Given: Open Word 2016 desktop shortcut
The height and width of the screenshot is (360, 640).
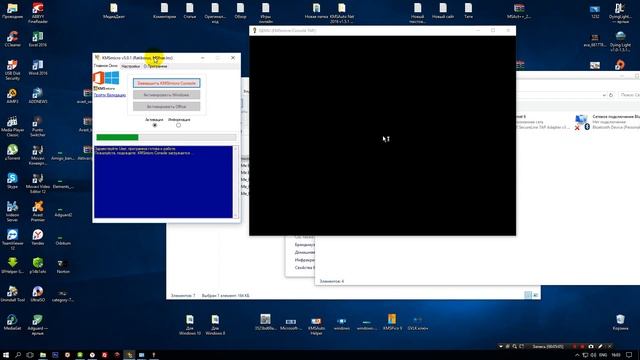Looking at the screenshot, I should click(x=38, y=67).
